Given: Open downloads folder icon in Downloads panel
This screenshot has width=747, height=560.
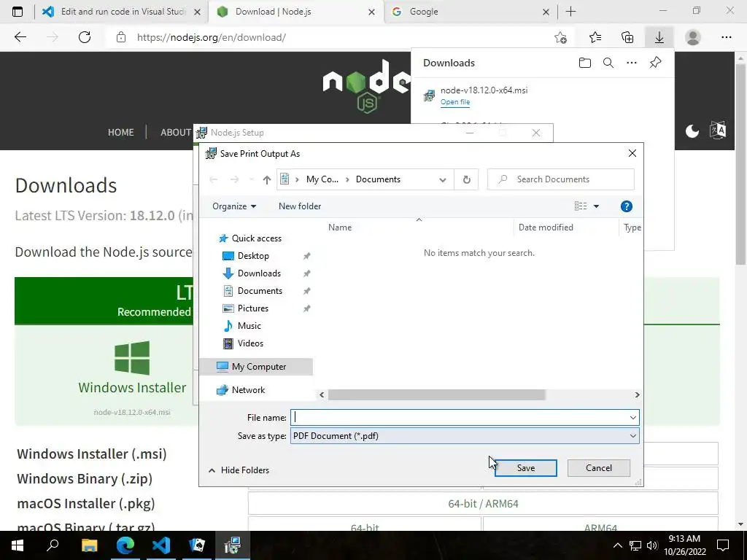Looking at the screenshot, I should 584,63.
